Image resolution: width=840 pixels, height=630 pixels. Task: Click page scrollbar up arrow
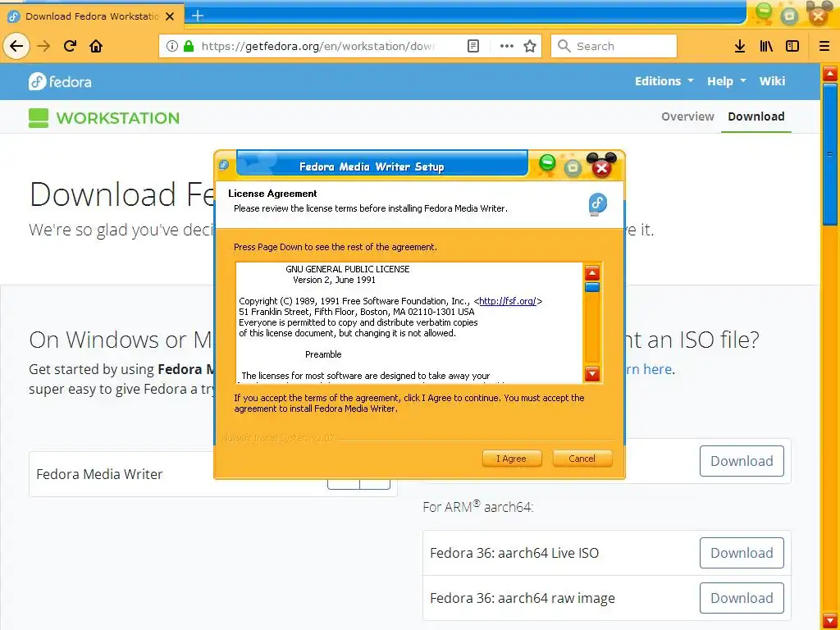coord(830,73)
